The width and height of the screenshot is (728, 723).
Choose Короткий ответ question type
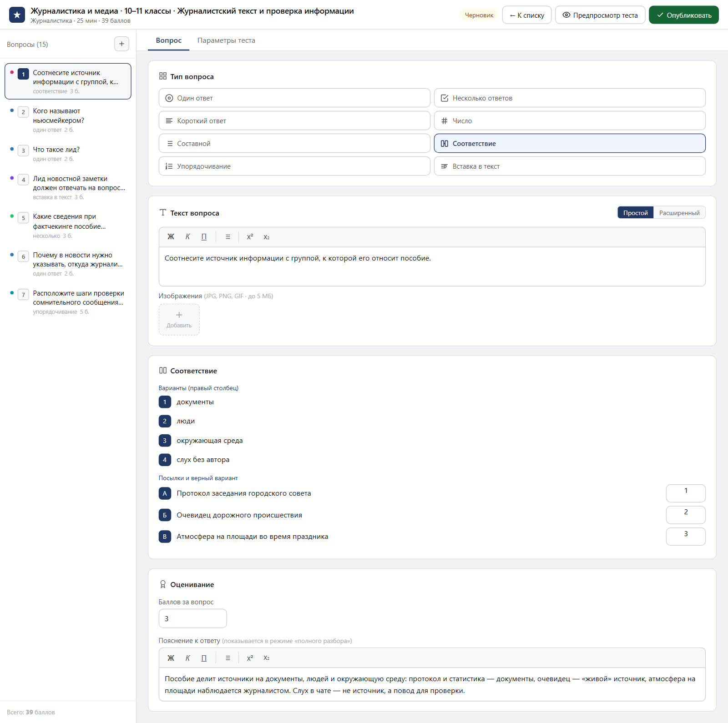coord(294,120)
